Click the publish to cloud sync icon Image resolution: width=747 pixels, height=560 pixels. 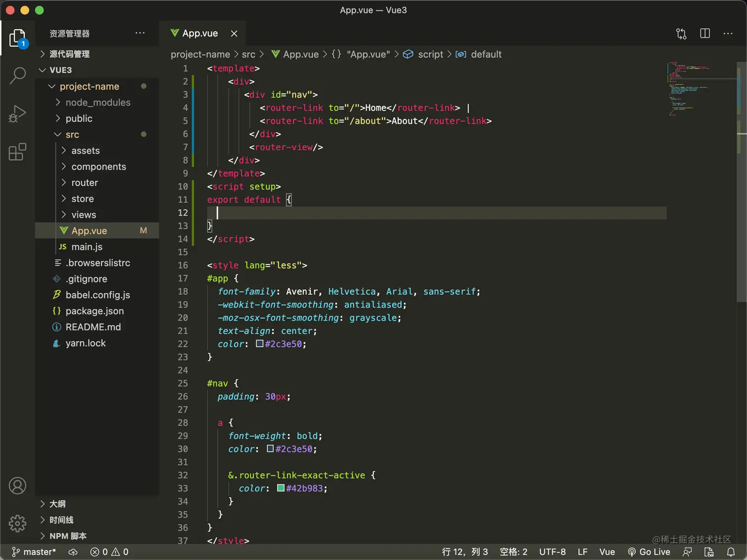(x=73, y=552)
